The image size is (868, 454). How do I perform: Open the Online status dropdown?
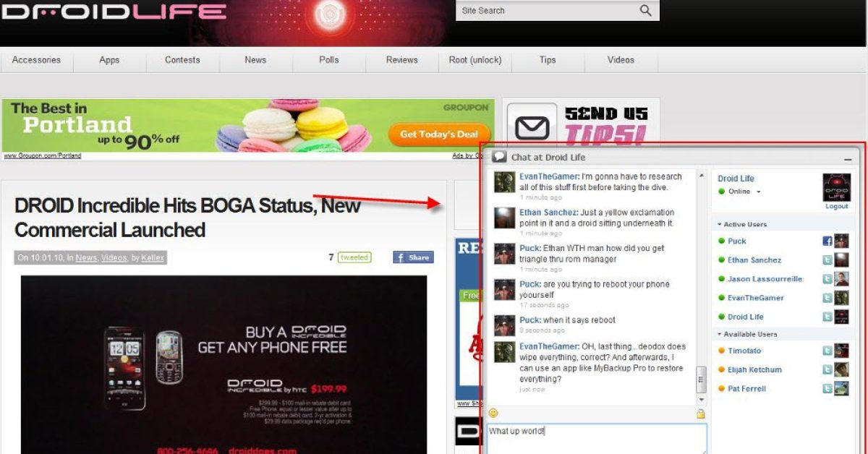(759, 192)
